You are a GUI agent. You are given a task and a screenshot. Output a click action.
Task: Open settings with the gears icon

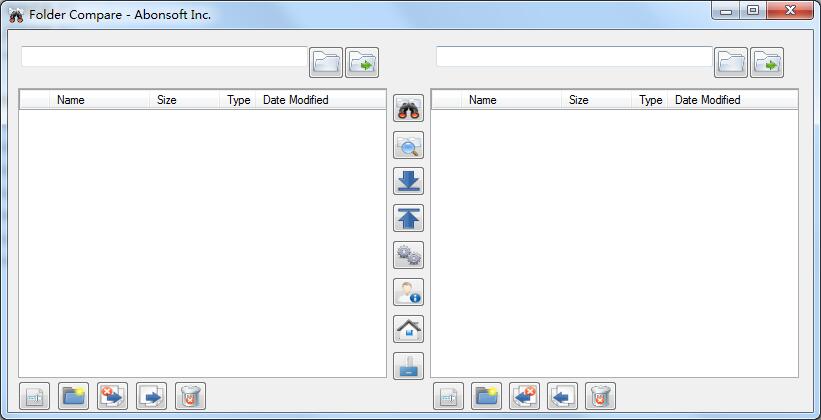point(408,255)
